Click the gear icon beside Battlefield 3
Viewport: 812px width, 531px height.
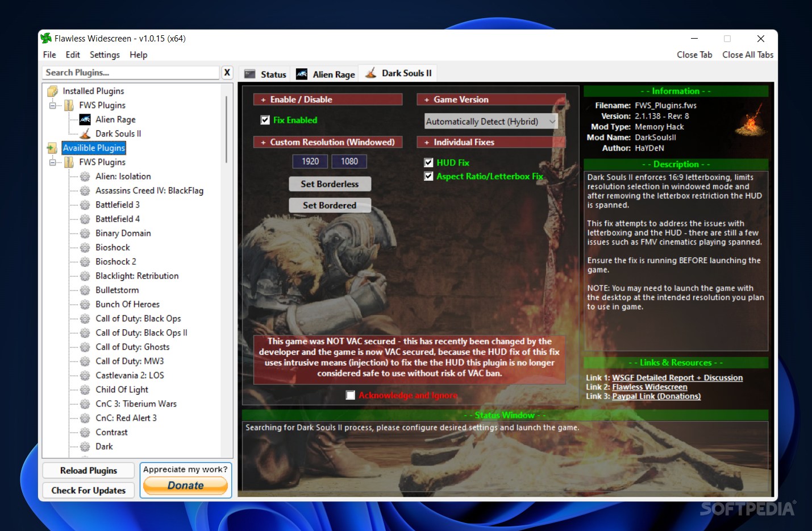(85, 205)
